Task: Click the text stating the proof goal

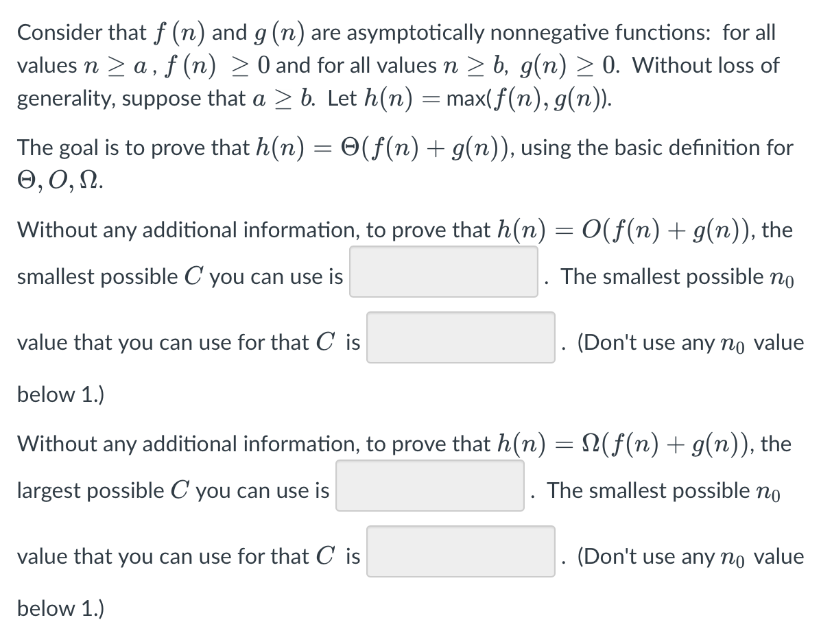Action: [x=405, y=147]
